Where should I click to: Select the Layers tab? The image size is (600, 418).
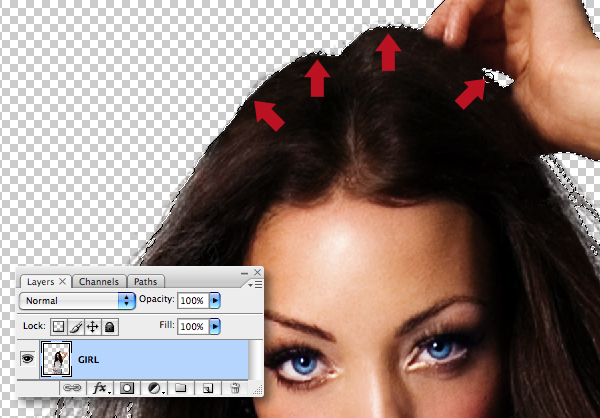click(40, 282)
